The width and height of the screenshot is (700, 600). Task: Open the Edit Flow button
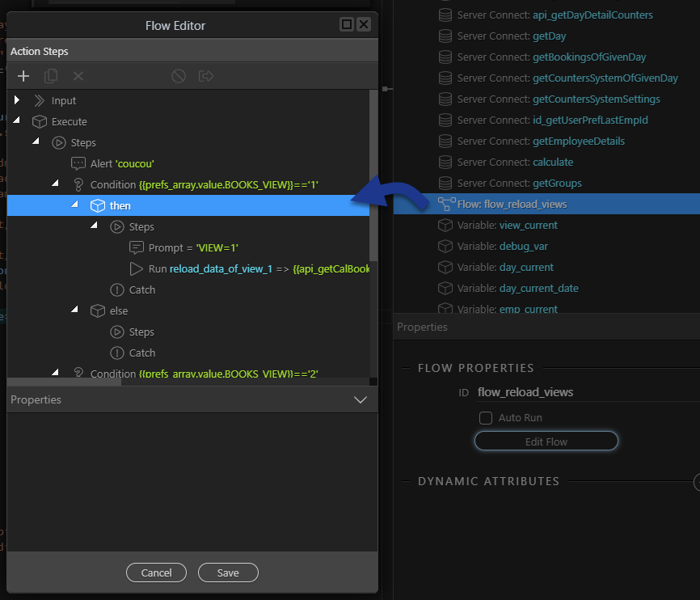point(546,442)
